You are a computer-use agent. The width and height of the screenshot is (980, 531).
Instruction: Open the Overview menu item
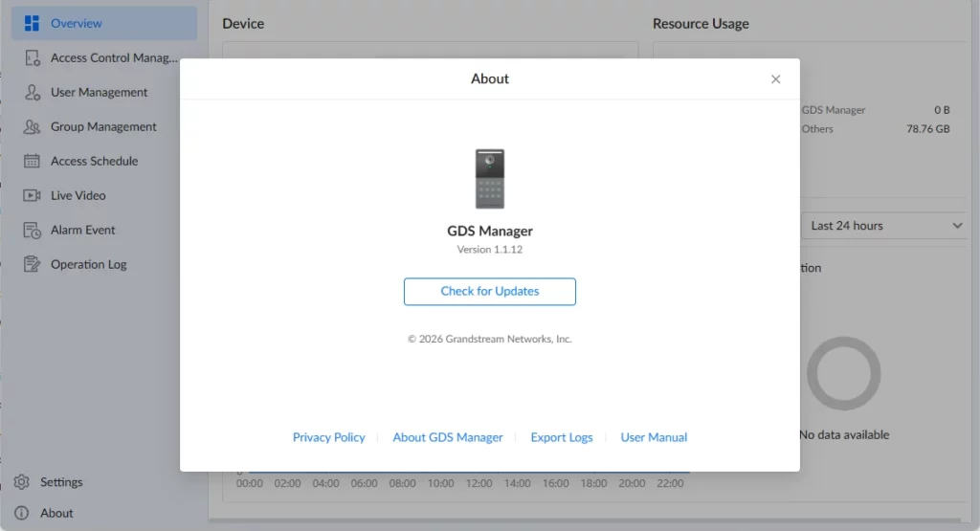click(x=103, y=23)
